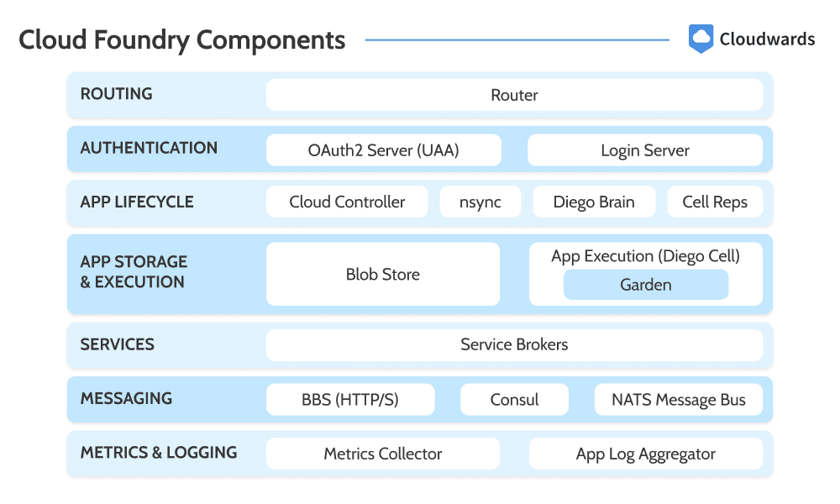Select the Cell Reps box
This screenshot has width=840, height=504.
pyautogui.click(x=715, y=202)
